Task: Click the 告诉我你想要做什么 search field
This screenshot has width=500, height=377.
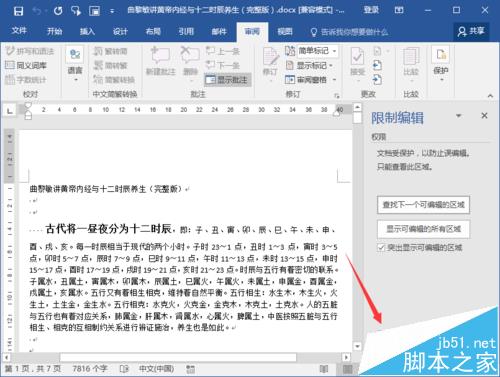Action: pos(354,32)
